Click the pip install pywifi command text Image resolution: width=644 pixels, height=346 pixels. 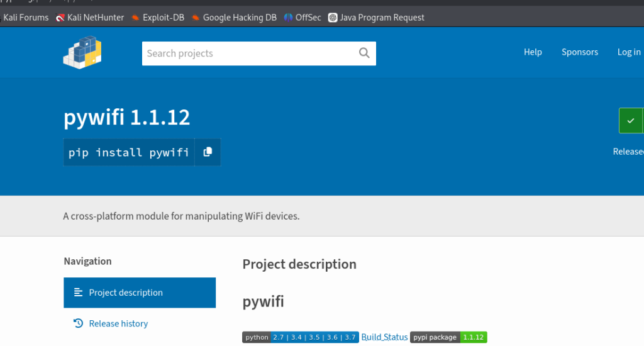point(128,152)
